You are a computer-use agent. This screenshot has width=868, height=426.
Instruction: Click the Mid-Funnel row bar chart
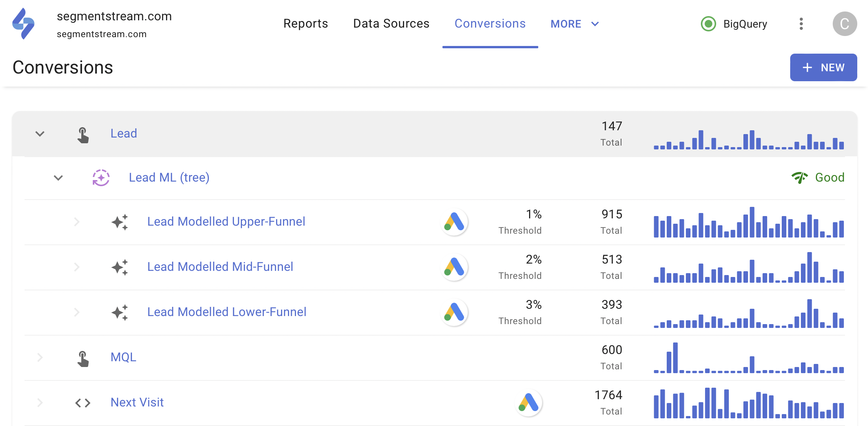point(749,267)
